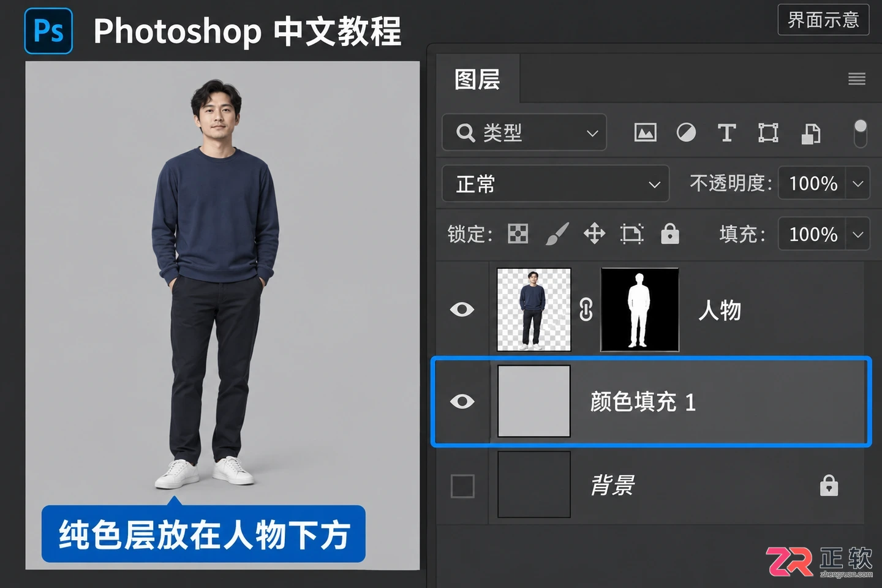Lock layer position move icon

click(594, 233)
